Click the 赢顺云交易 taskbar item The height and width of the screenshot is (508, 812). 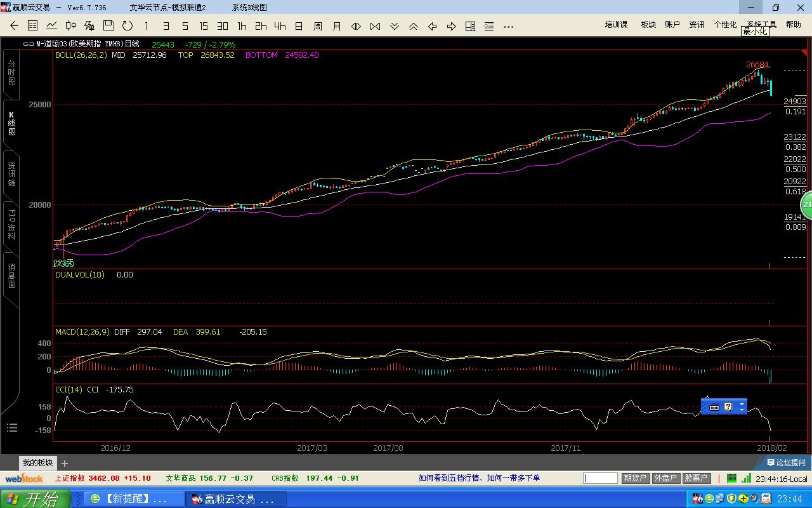[x=236, y=499]
